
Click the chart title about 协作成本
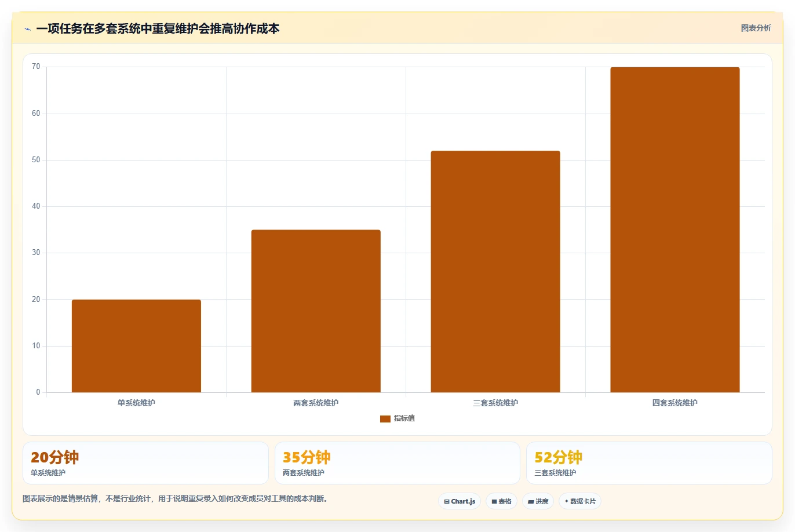(158, 28)
